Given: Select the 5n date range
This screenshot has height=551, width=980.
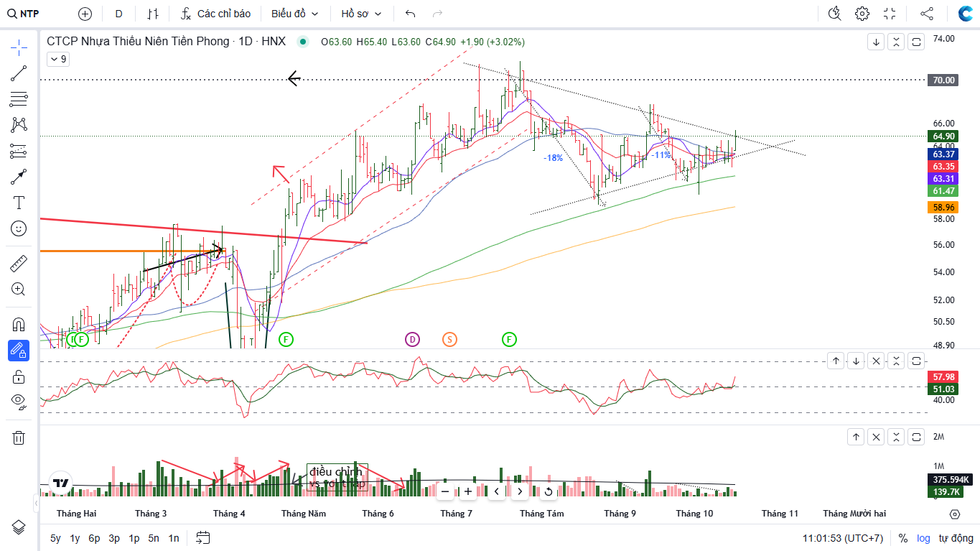Looking at the screenshot, I should pyautogui.click(x=154, y=538).
